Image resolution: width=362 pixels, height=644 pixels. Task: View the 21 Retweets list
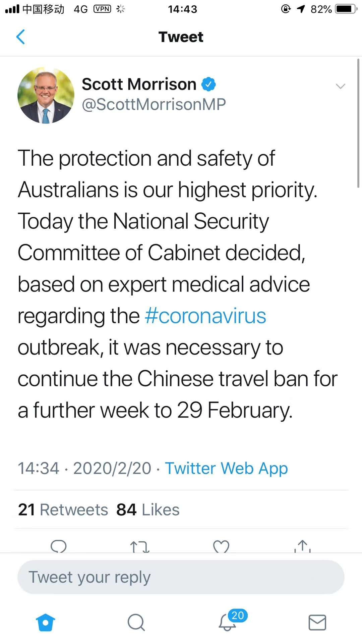click(63, 509)
